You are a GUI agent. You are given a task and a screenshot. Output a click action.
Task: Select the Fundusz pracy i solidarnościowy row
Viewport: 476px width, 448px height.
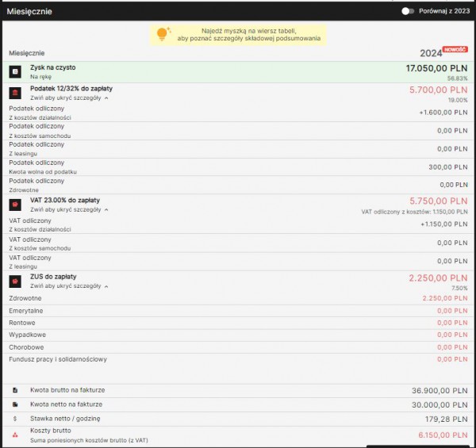[x=238, y=359]
